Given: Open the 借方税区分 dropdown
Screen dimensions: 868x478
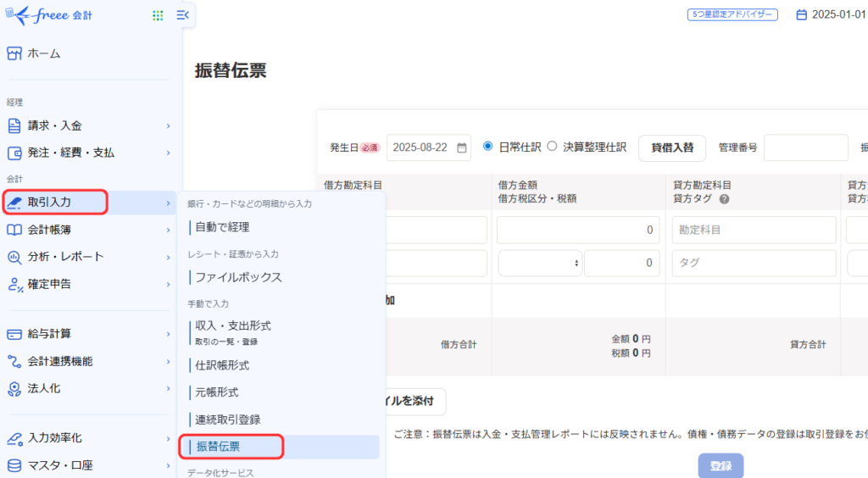Looking at the screenshot, I should point(539,264).
